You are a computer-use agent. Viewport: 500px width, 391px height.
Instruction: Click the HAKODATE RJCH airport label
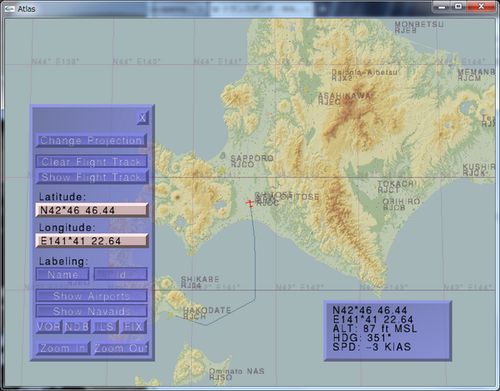[207, 313]
